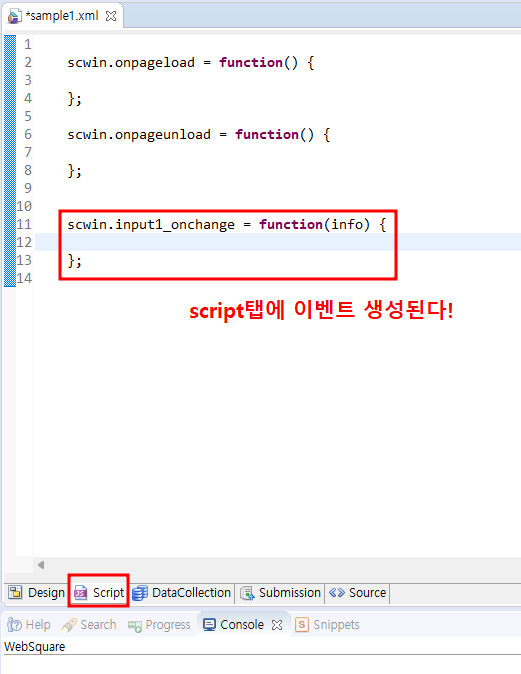Click the empty highlighted line 12

(278, 242)
